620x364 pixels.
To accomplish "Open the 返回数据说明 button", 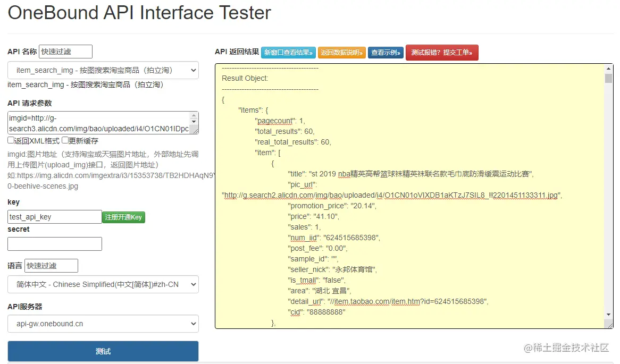I will pos(341,53).
